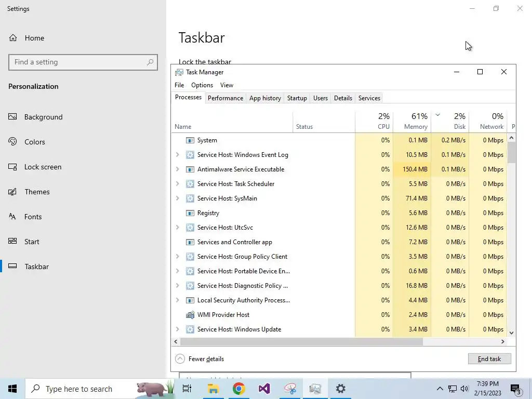The width and height of the screenshot is (532, 399).
Task: Click the Colors palette icon in Settings
Action: coord(12,141)
